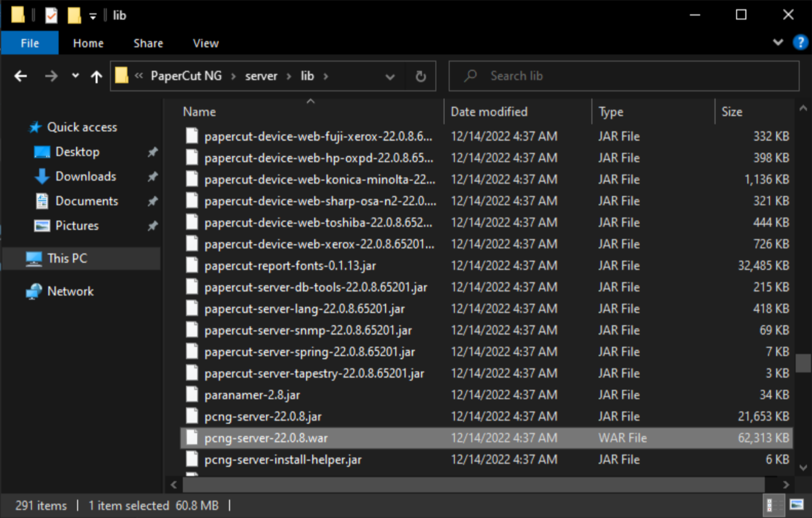This screenshot has width=812, height=518.
Task: Click the Properties quick access toolbar icon
Action: (x=52, y=15)
